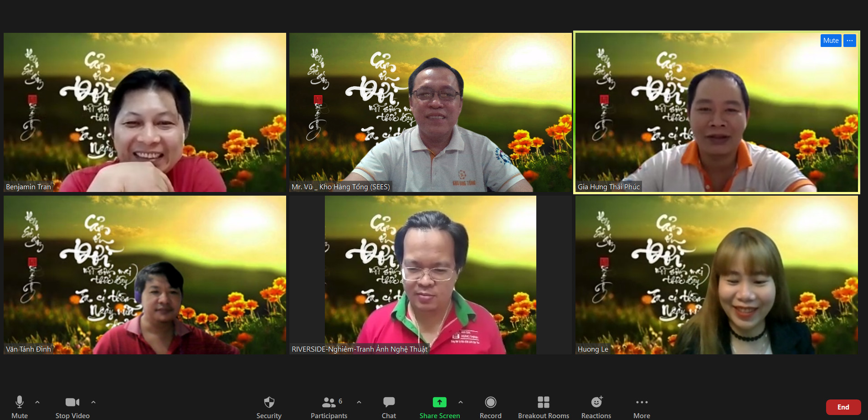Toggle Stop Video camera button
This screenshot has width=868, height=420.
[72, 402]
